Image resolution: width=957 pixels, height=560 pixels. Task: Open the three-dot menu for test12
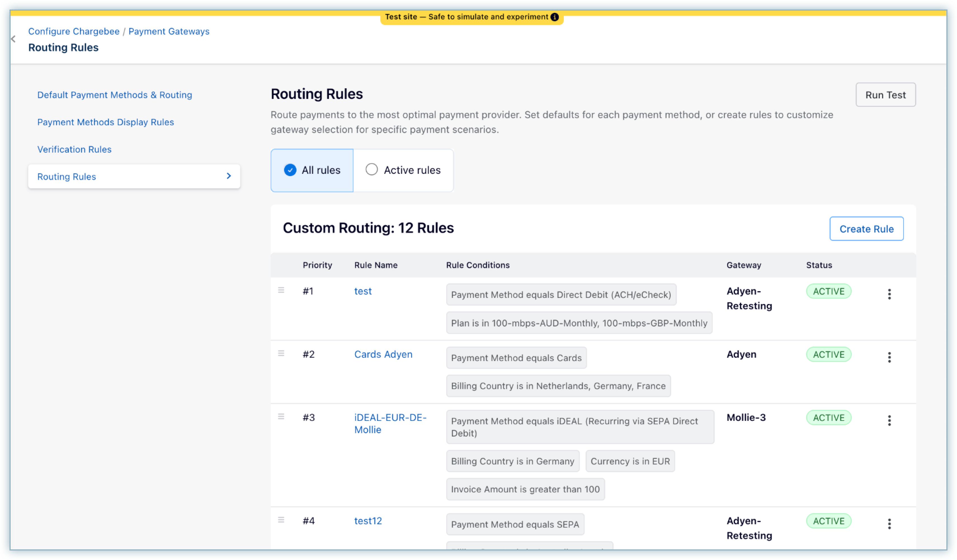[x=889, y=524]
